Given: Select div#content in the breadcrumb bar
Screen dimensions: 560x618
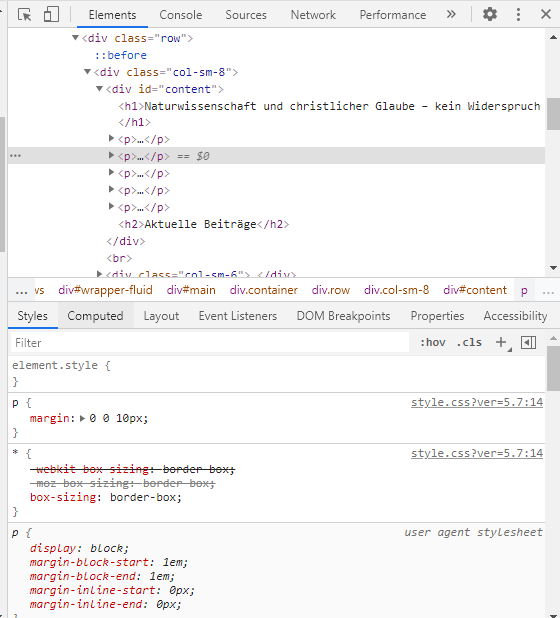Looking at the screenshot, I should click(475, 290).
